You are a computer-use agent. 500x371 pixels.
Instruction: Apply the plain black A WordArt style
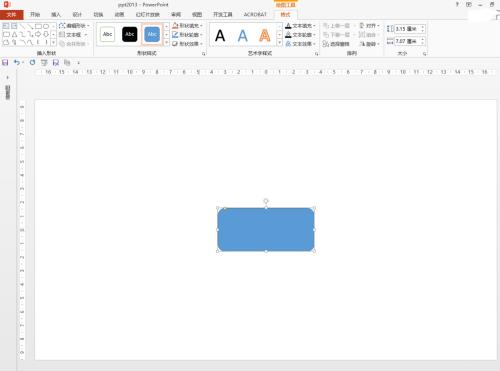tap(220, 35)
